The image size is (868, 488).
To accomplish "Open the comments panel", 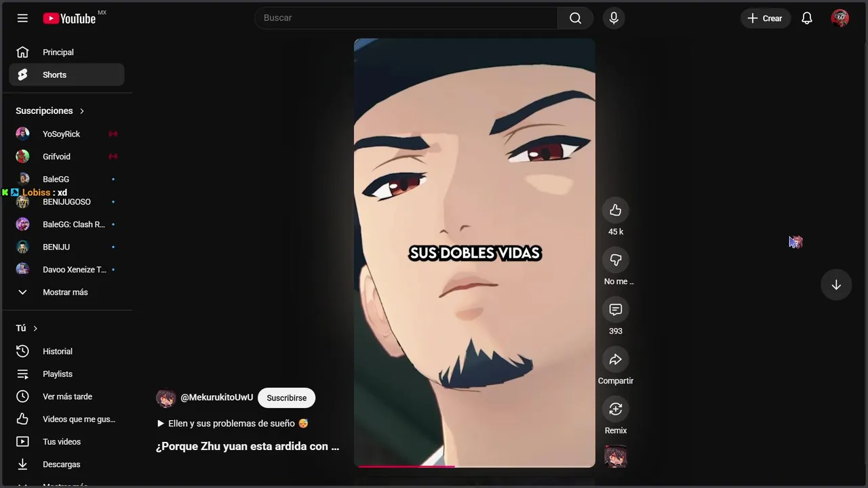I will click(x=616, y=310).
